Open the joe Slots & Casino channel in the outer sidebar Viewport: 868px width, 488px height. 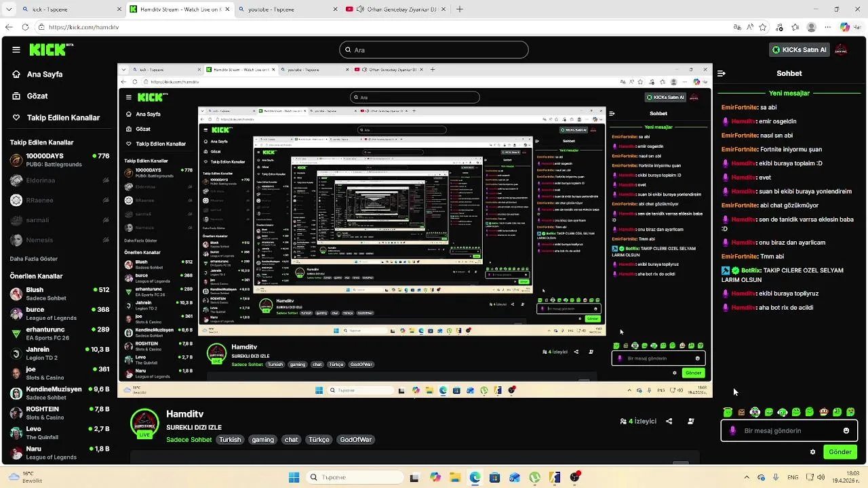(x=59, y=373)
